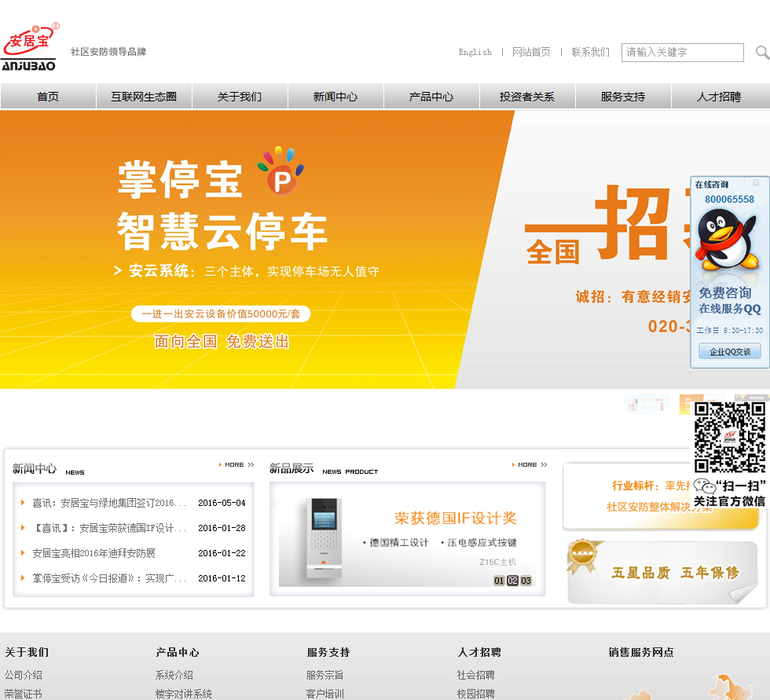Click into the keyword search field
This screenshot has width=770, height=700.
click(682, 53)
